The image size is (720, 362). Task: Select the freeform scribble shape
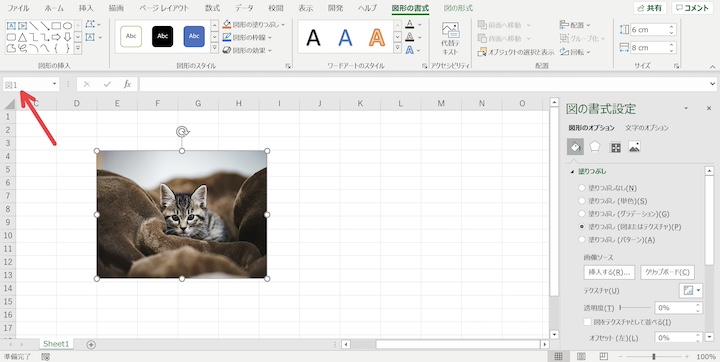(x=22, y=48)
